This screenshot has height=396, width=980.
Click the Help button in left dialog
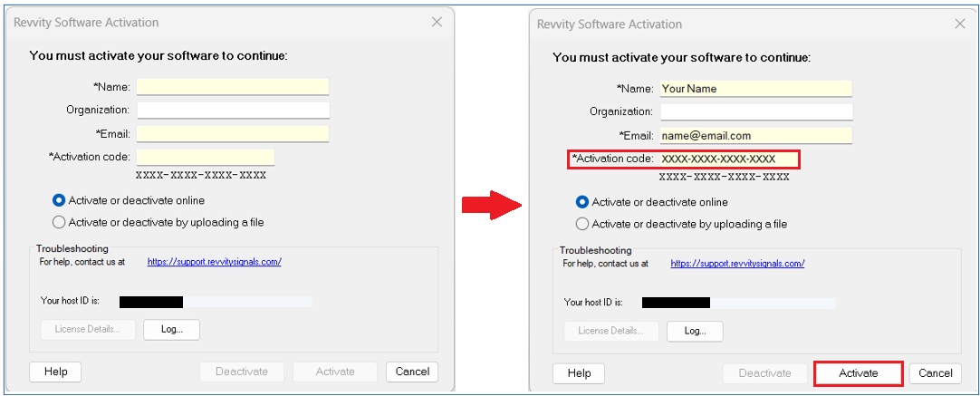[55, 372]
